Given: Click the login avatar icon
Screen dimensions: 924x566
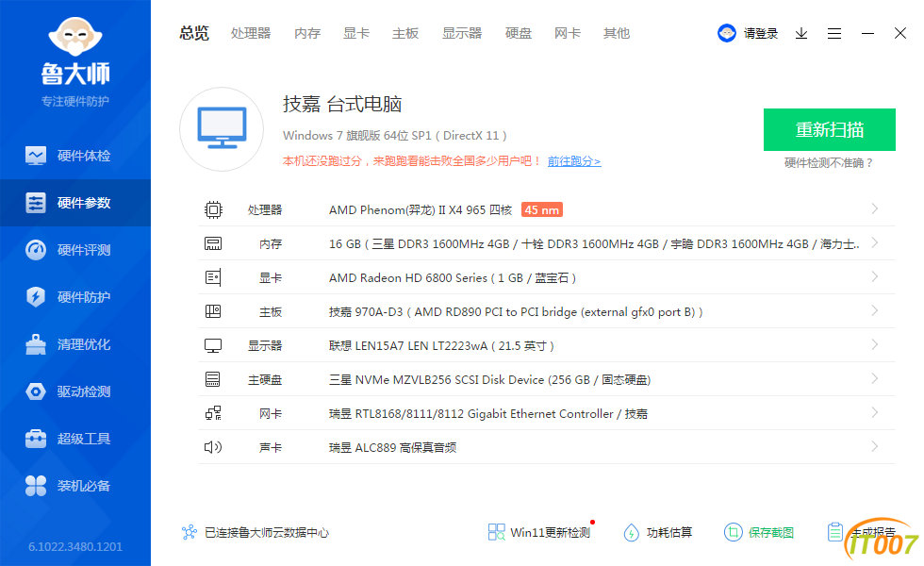Looking at the screenshot, I should [727, 33].
